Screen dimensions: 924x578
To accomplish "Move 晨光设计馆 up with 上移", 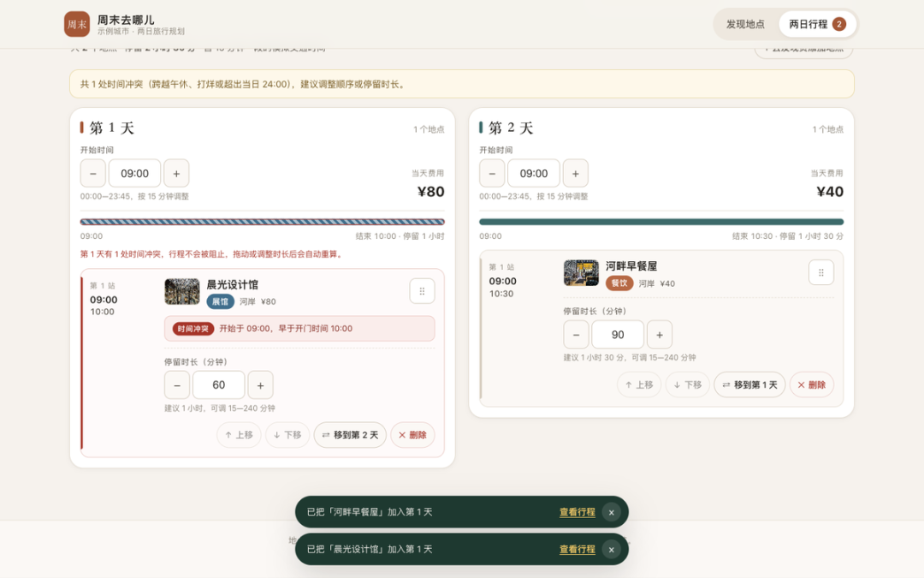I will [x=239, y=435].
